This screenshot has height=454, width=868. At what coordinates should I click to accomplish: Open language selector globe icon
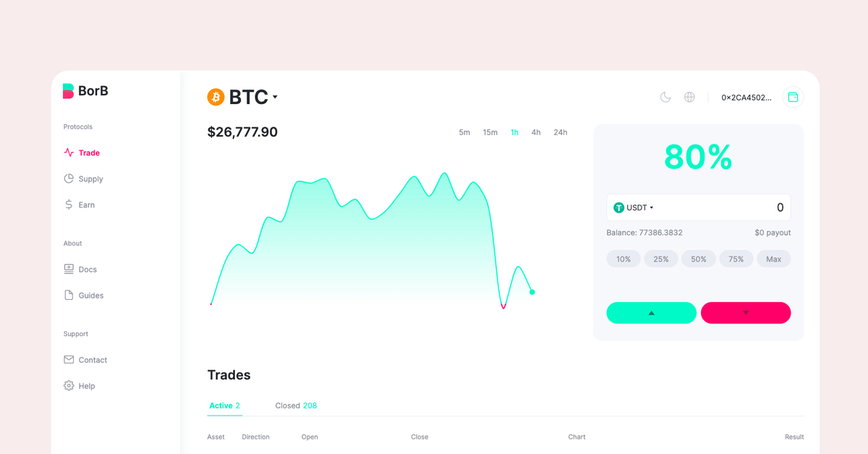[689, 97]
